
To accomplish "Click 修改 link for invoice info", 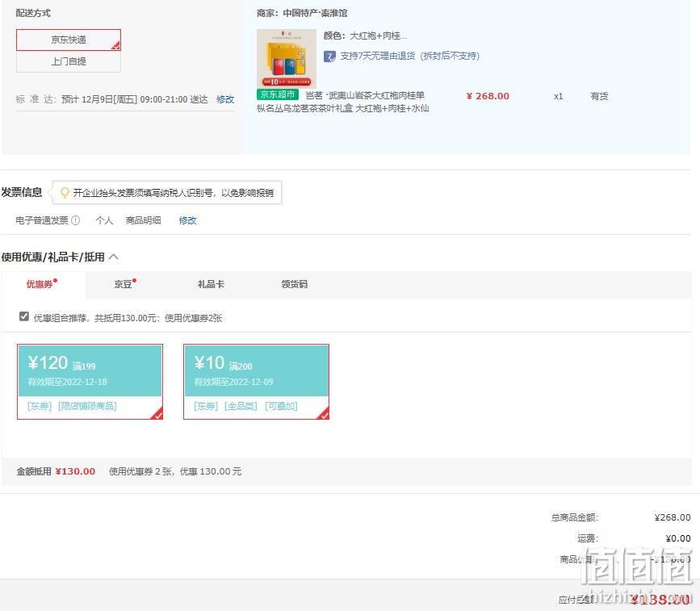I will click(x=187, y=220).
